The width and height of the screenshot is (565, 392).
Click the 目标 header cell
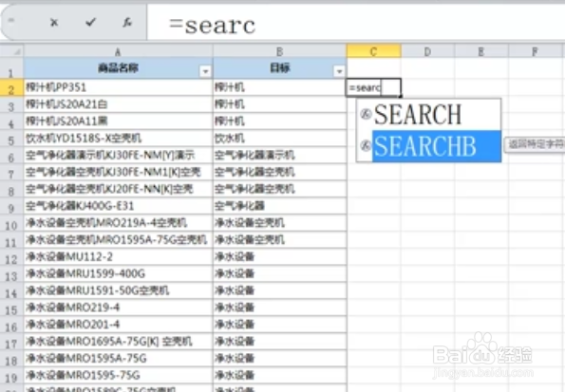click(279, 68)
